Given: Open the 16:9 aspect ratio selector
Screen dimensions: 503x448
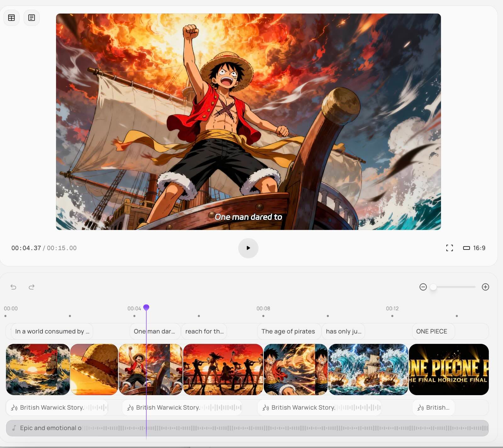Looking at the screenshot, I should click(x=474, y=248).
